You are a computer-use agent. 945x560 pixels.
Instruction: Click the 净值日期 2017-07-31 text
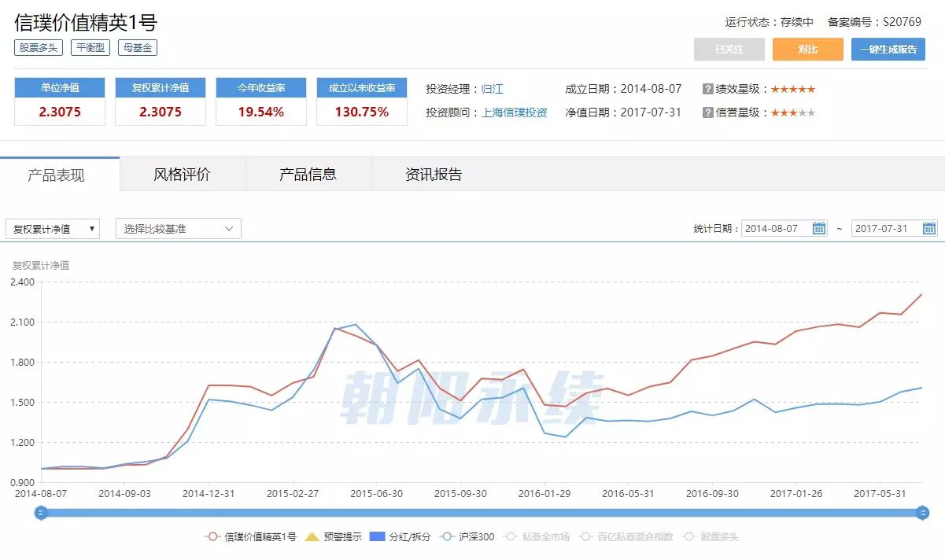[623, 112]
